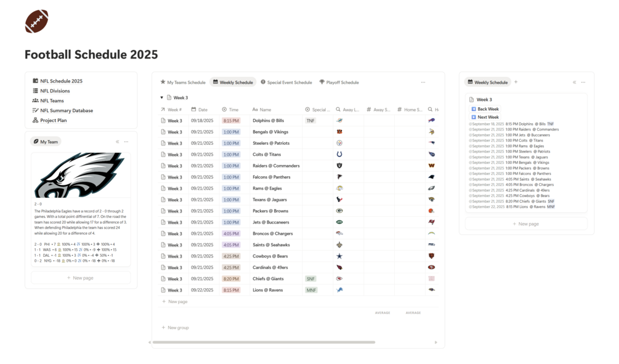The image size is (619, 364).
Task: Select right panel Weekly Schedule tab
Action: [x=488, y=83]
